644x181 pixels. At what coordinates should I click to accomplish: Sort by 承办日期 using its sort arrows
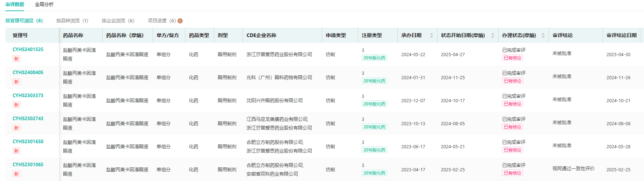(432, 35)
